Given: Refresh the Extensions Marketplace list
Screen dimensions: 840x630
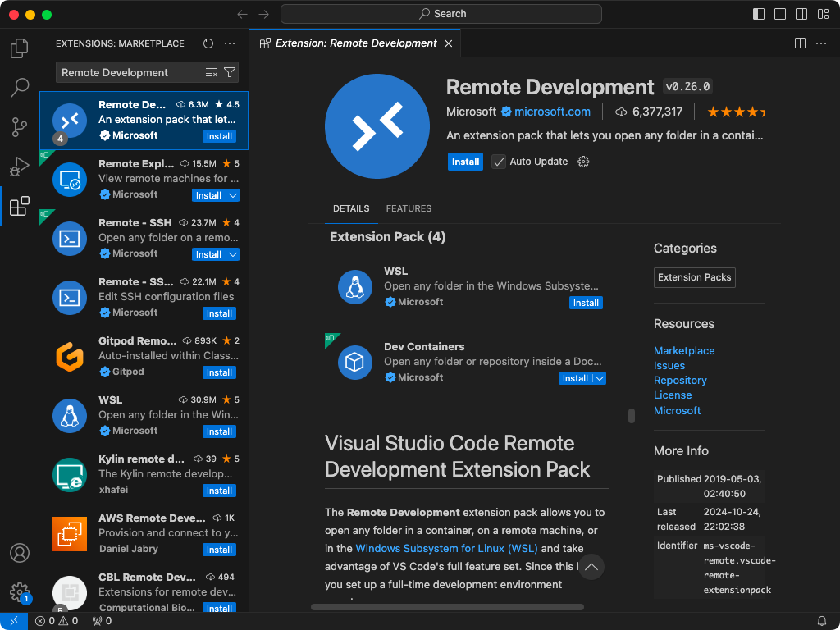Looking at the screenshot, I should pyautogui.click(x=208, y=43).
